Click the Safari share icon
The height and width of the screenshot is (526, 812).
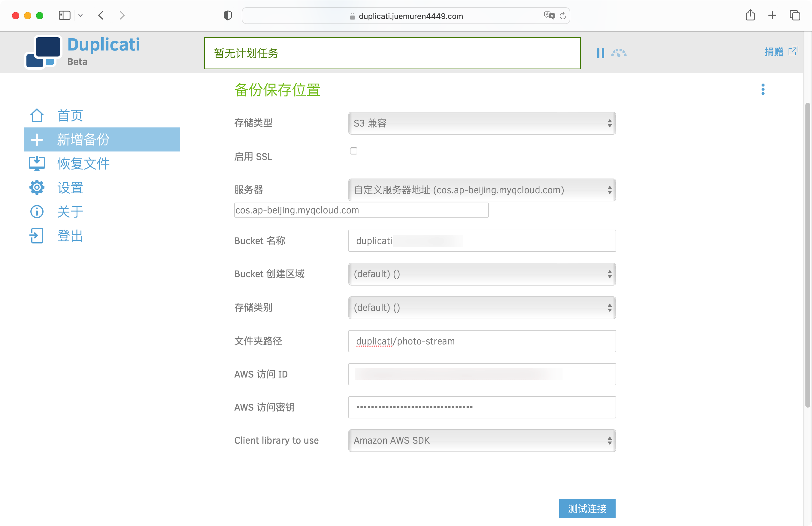[750, 15]
